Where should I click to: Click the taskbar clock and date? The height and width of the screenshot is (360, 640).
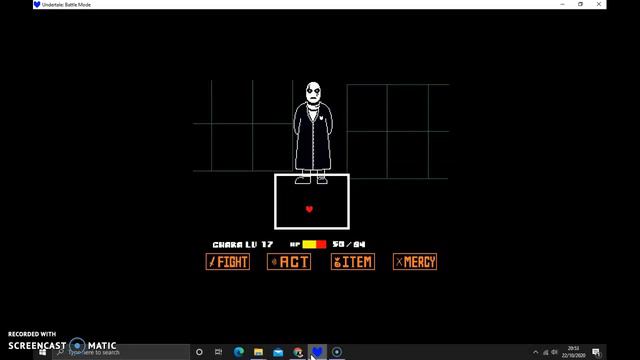pyautogui.click(x=573, y=352)
